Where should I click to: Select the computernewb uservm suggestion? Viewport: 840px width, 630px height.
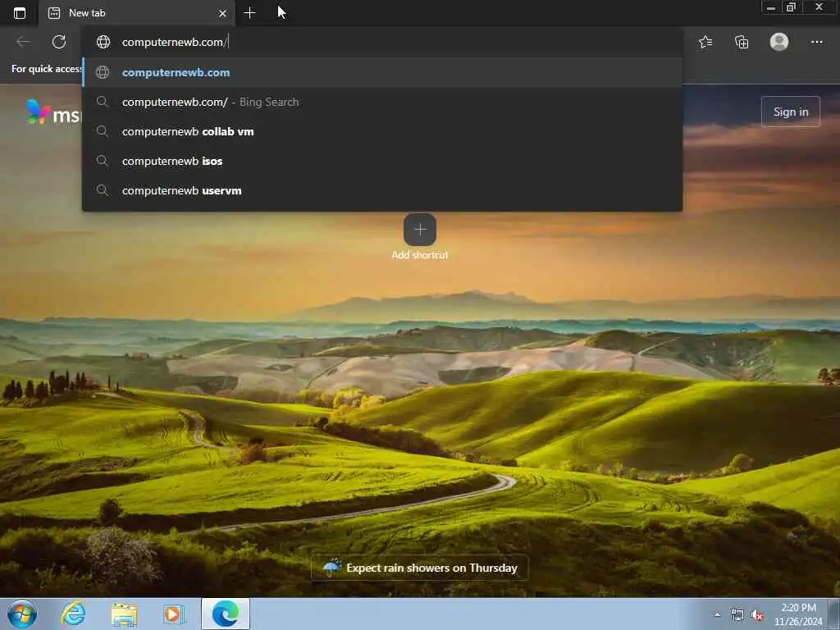click(382, 190)
